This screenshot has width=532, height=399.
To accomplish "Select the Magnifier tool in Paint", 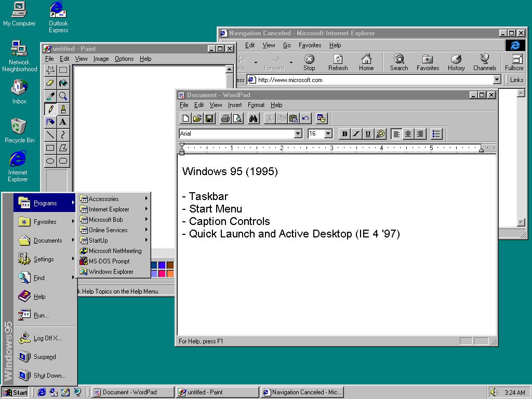I will [63, 96].
